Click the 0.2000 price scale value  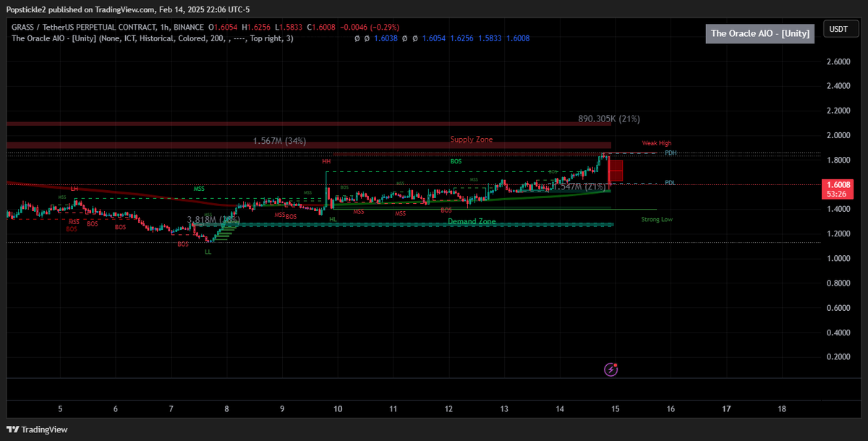[x=838, y=356]
